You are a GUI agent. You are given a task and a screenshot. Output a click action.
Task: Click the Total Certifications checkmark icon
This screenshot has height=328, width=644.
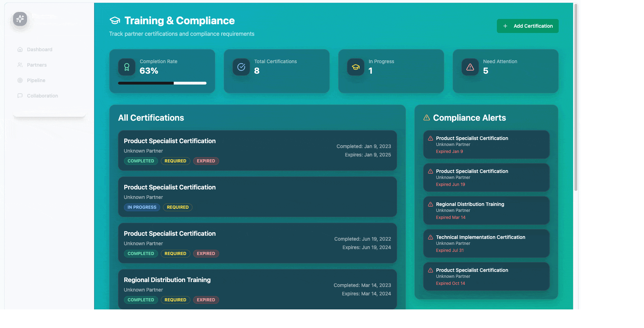pyautogui.click(x=241, y=67)
